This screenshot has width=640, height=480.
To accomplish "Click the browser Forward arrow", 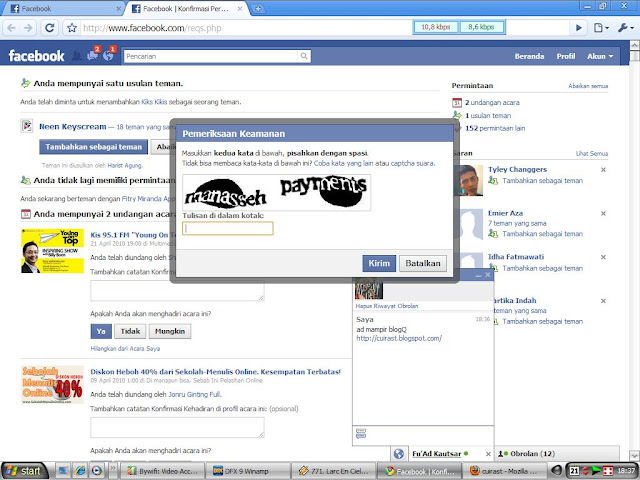I will [28, 28].
